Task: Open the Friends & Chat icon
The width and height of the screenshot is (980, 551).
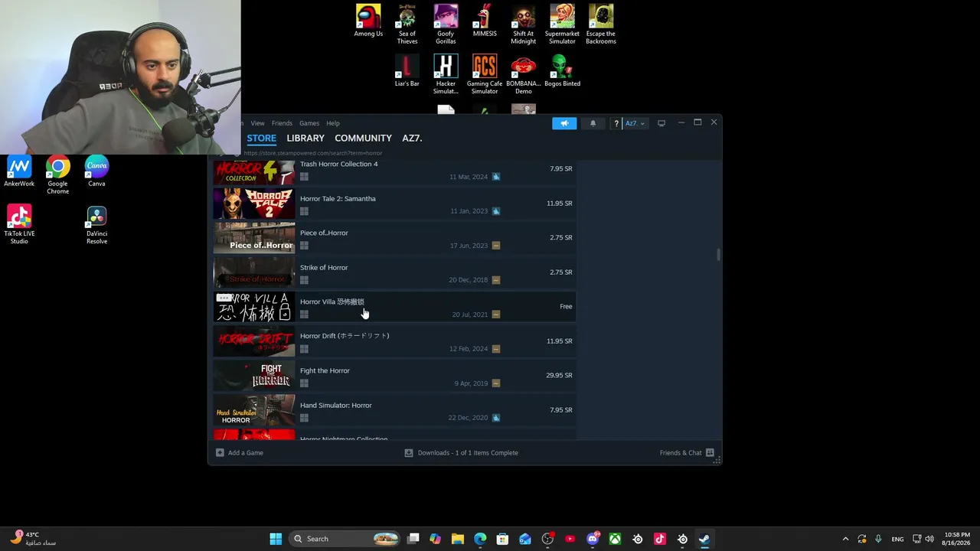Action: click(710, 453)
